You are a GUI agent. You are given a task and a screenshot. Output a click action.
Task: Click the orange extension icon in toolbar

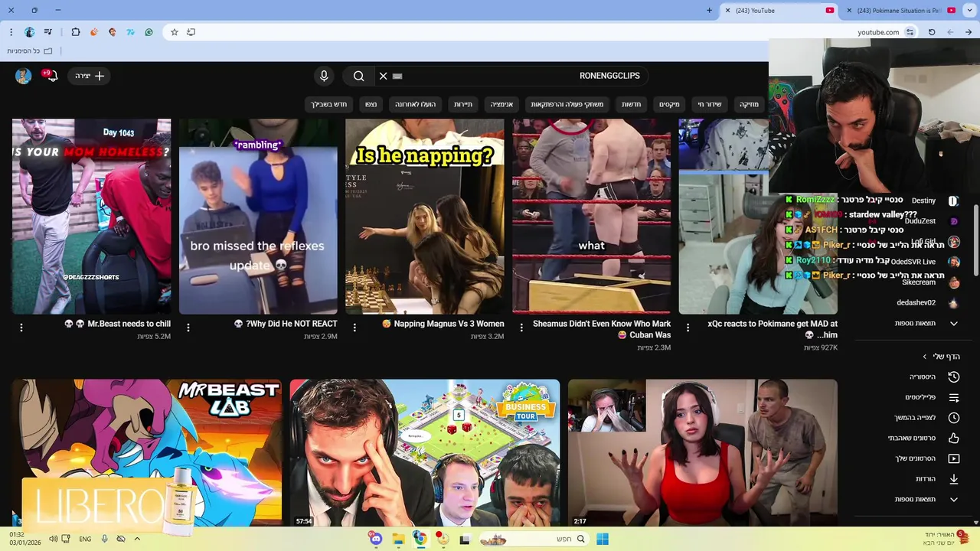pos(94,32)
